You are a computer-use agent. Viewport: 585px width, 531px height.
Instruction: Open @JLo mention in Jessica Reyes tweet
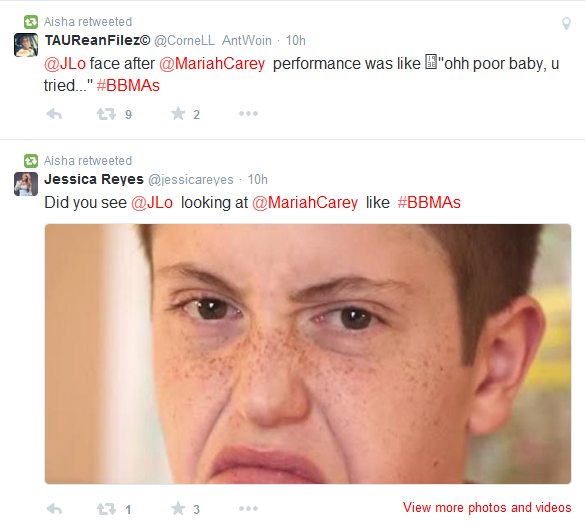(x=152, y=203)
